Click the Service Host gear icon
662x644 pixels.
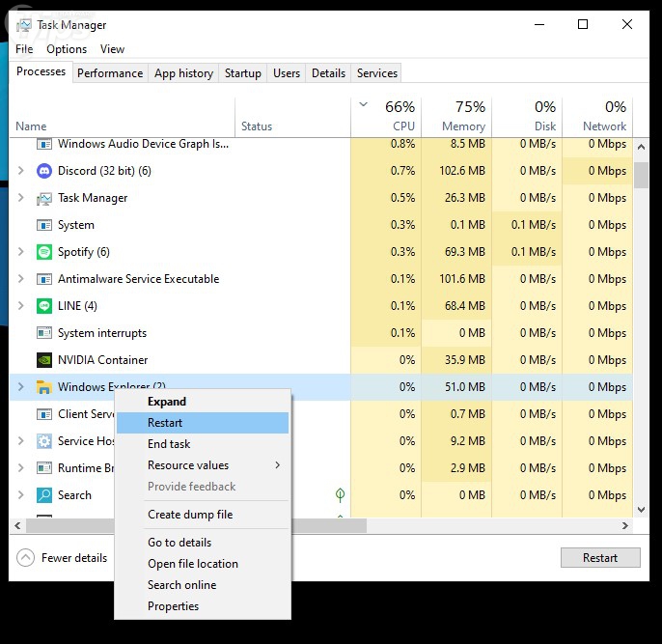point(44,441)
